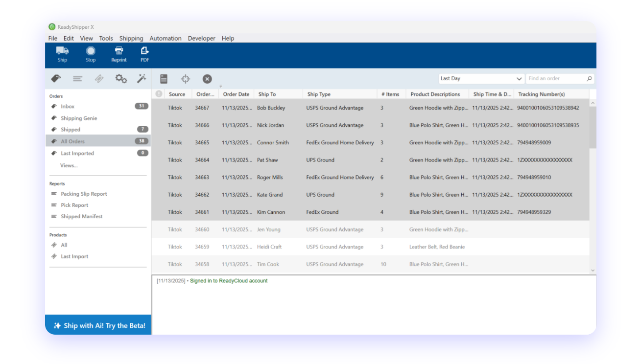Screen dimensions: 641x364
Task: Click the crosshair target icon
Action: [185, 79]
